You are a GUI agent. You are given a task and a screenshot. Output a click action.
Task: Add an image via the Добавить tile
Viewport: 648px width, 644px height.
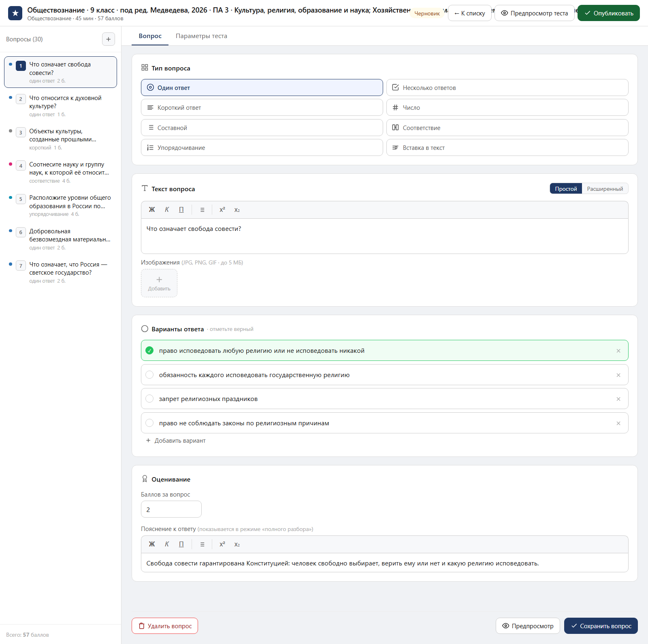coord(159,283)
